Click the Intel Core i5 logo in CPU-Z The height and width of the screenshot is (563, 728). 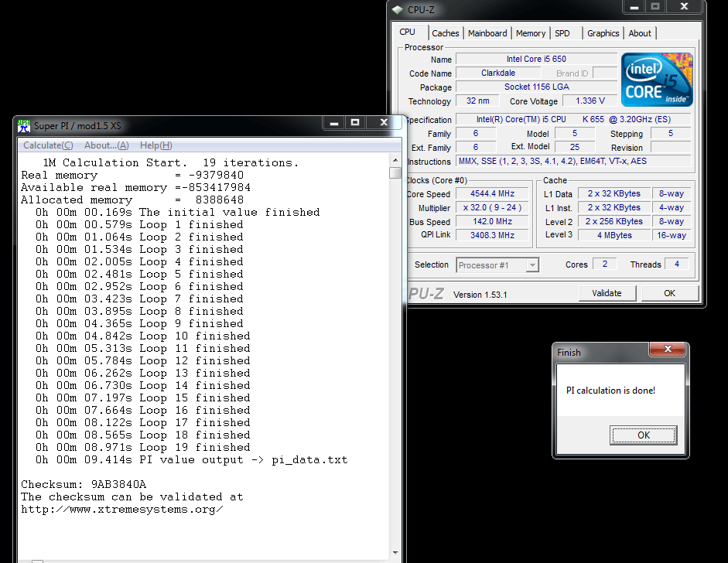click(657, 80)
